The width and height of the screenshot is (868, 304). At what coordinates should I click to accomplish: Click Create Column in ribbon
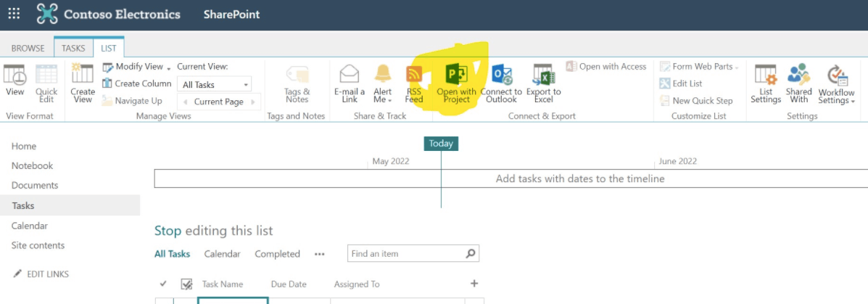(137, 83)
